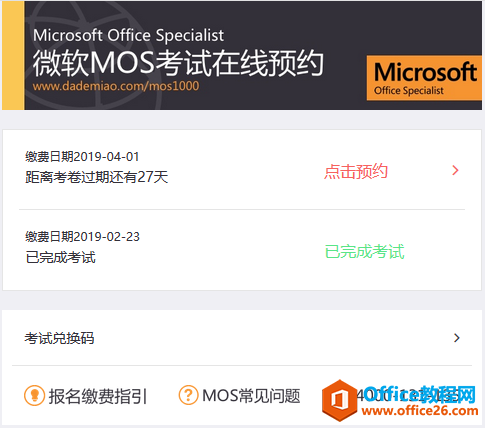Screen dimensions: 485x428
Task: Click the 微软MOS考试在线预约 banner title
Action: tap(178, 63)
